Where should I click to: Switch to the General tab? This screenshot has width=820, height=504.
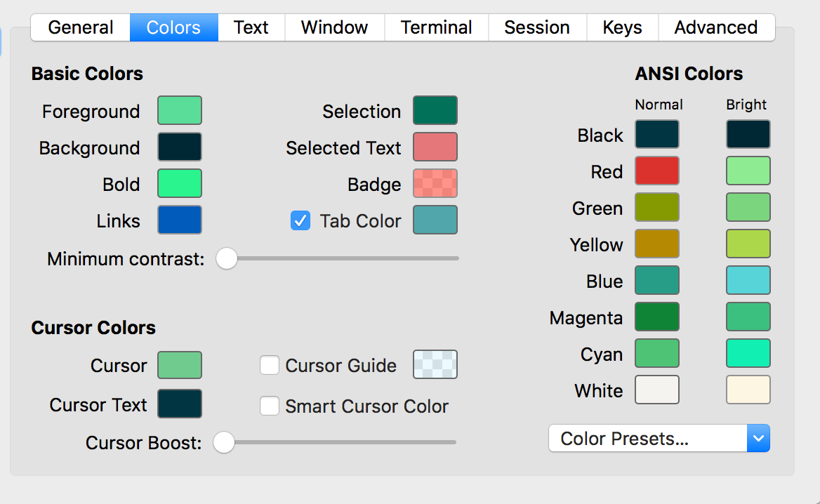tap(81, 27)
